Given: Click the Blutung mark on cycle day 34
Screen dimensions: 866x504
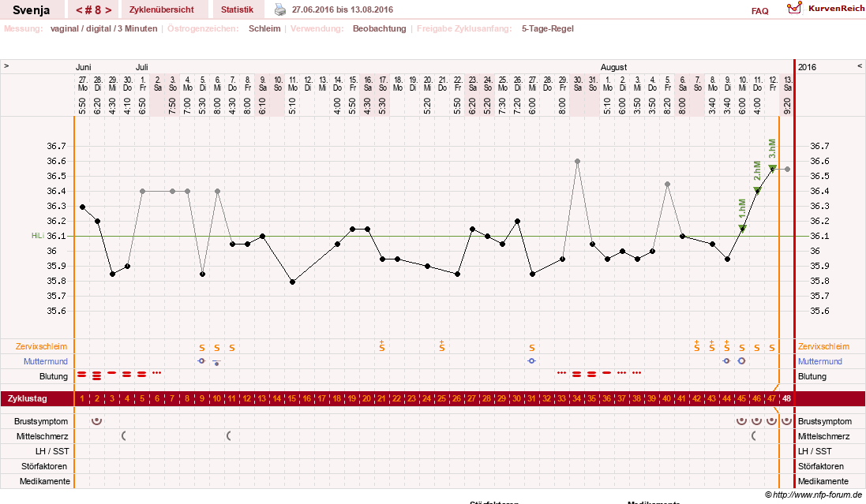Looking at the screenshot, I should pos(576,375).
